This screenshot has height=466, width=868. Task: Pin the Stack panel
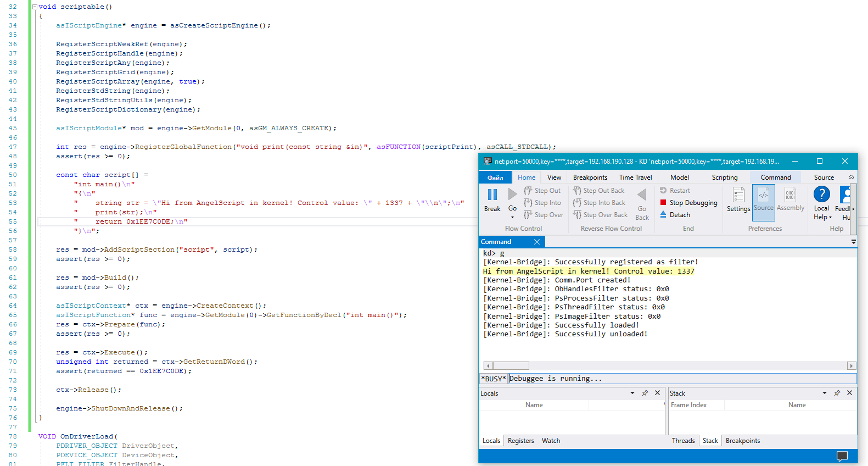(837, 393)
